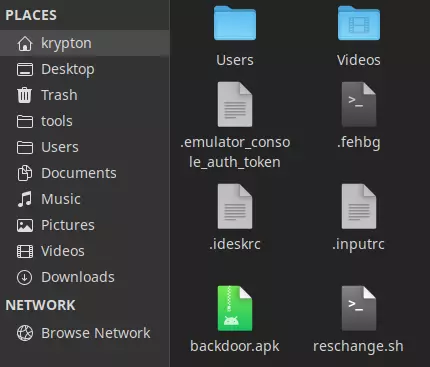The image size is (430, 367).
Task: Click the Desktop icon in sidebar
Action: (x=25, y=70)
